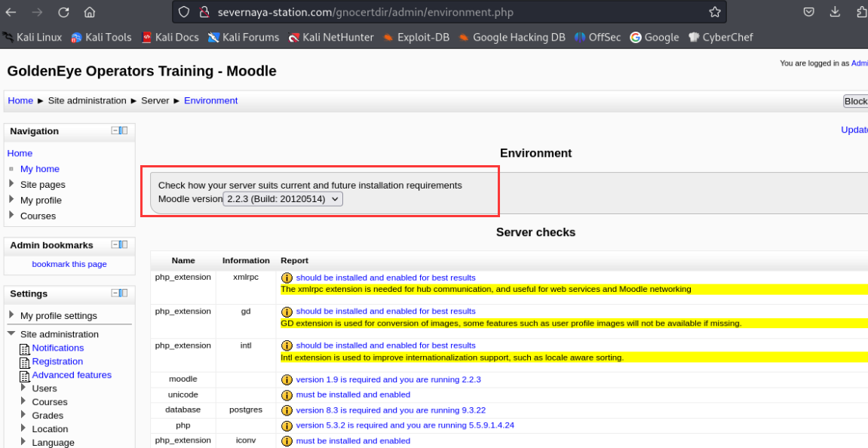
Task: Click 'bookmark this page' link
Action: [69, 264]
